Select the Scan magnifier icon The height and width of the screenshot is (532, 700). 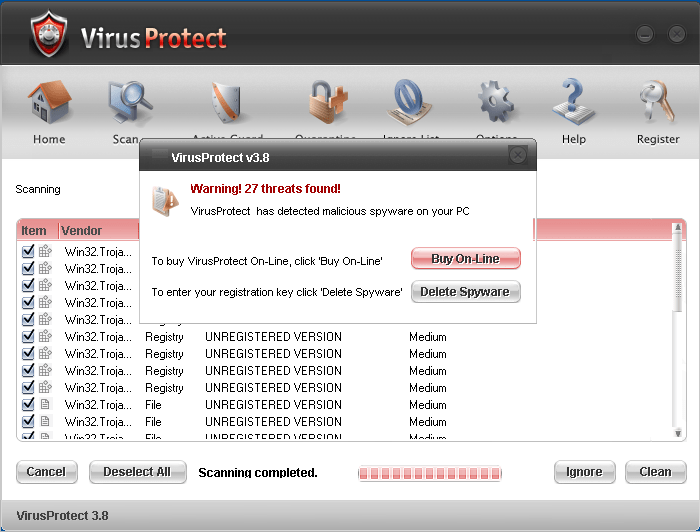pyautogui.click(x=128, y=104)
